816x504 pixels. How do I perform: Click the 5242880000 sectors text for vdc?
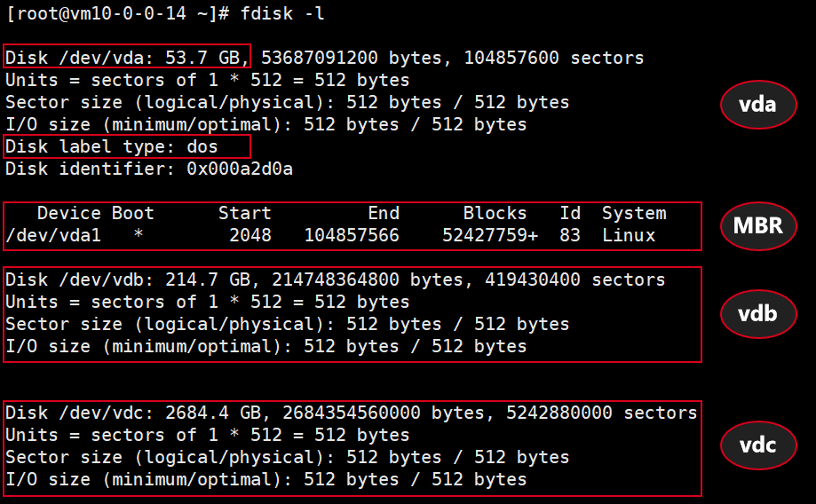point(602,413)
